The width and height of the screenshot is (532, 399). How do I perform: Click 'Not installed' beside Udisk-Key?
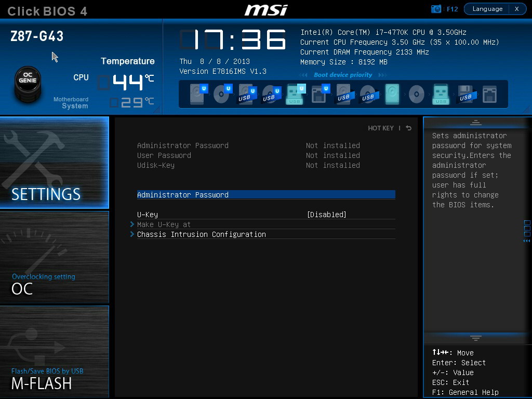[333, 165]
